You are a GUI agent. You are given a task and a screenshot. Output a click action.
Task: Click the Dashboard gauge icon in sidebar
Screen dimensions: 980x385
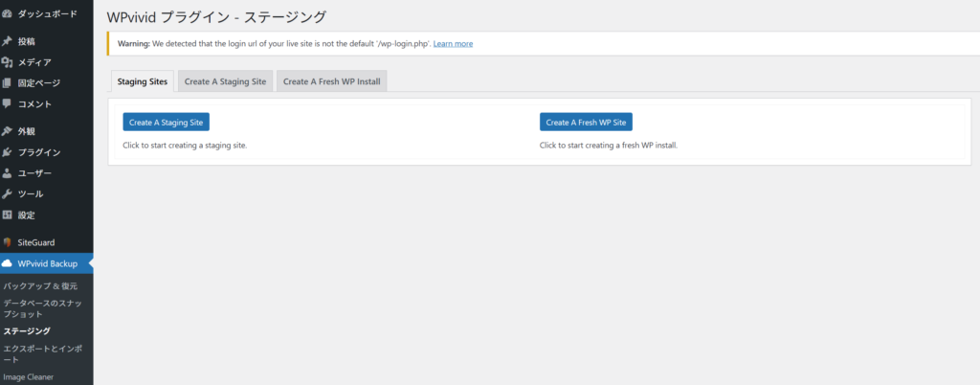(8, 14)
